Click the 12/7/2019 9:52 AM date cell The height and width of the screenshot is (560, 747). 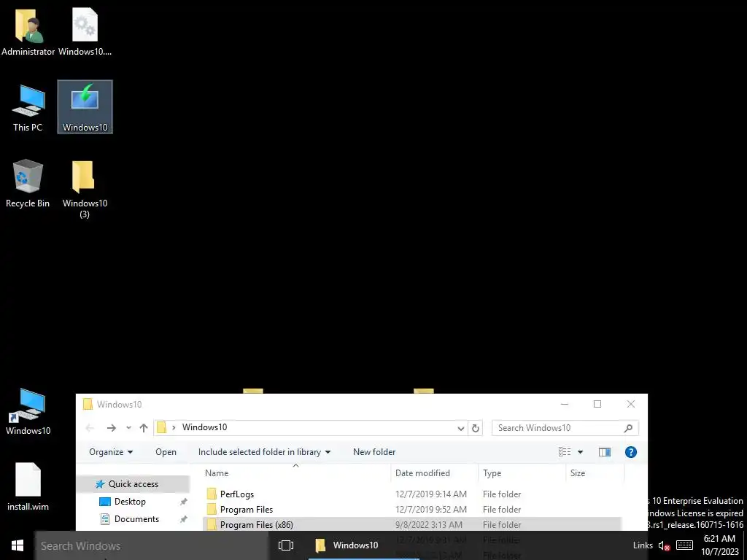click(430, 509)
